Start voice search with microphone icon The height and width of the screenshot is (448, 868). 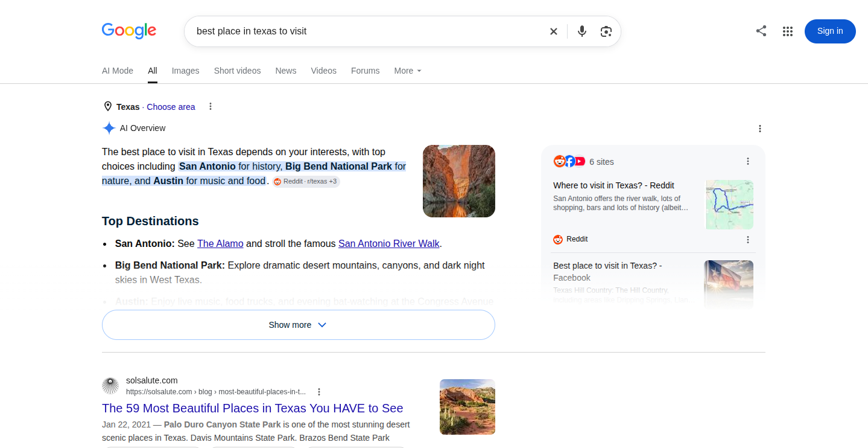coord(581,31)
